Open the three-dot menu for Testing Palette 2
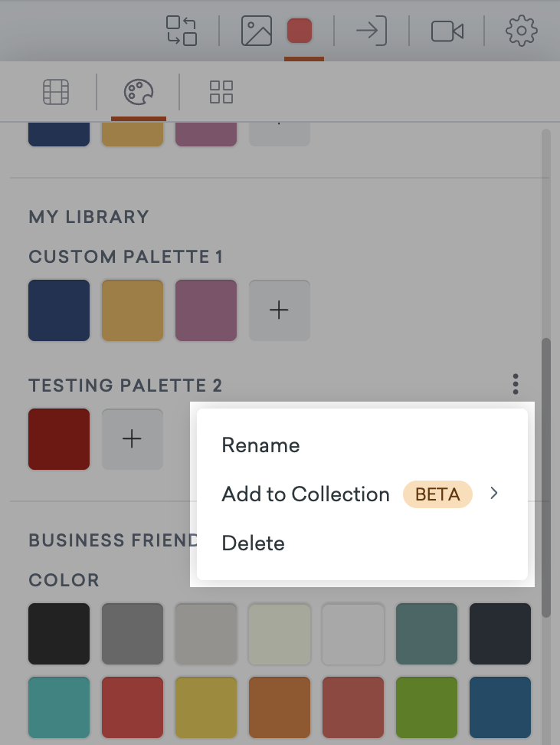Viewport: 560px width, 745px height. [516, 384]
